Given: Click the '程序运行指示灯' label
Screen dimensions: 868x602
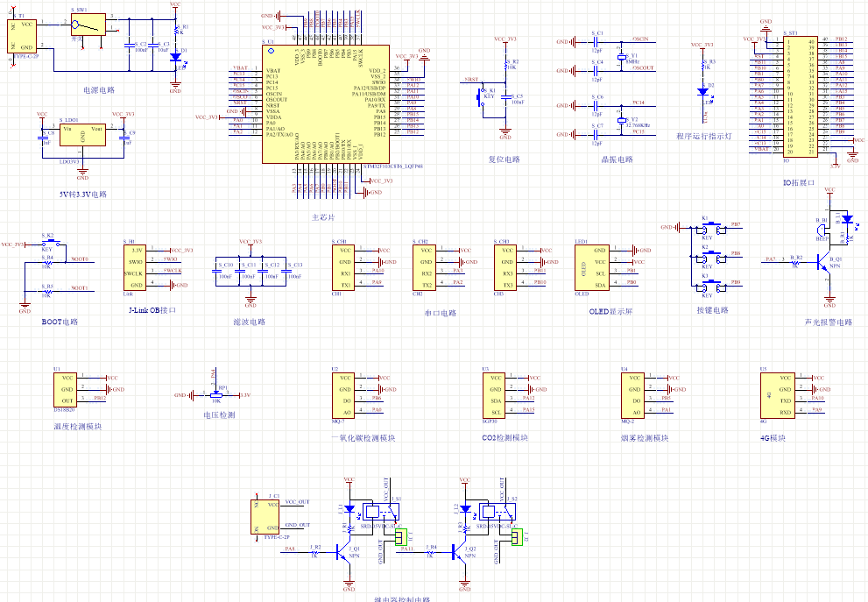Looking at the screenshot, I should click(704, 136).
